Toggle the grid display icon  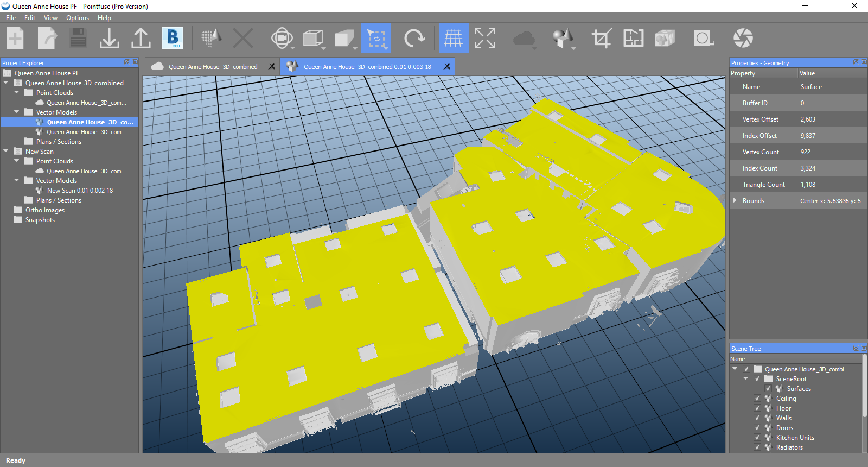(x=454, y=39)
